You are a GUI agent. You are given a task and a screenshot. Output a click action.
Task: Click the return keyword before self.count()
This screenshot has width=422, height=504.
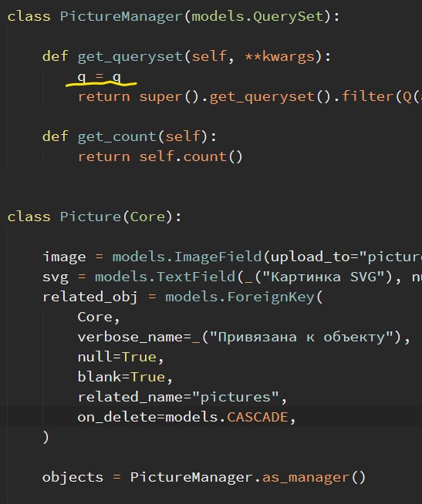(x=103, y=157)
